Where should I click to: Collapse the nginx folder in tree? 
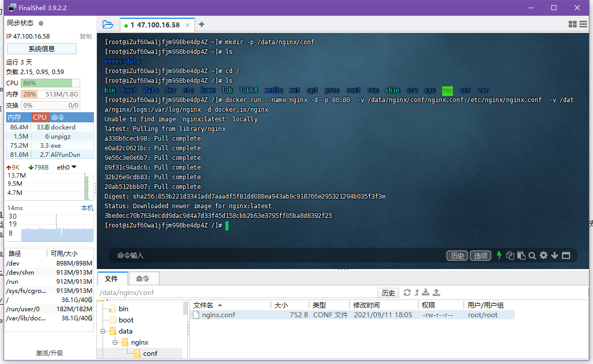tap(115, 343)
